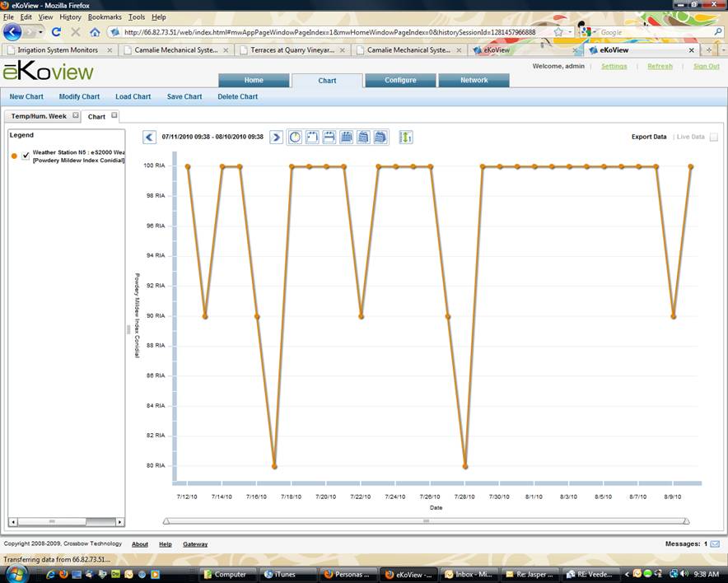Click the Export Data button
The width and height of the screenshot is (728, 583).
[649, 138]
